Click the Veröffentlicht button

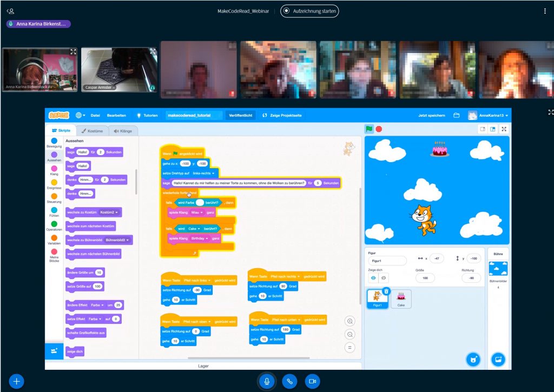pos(241,115)
